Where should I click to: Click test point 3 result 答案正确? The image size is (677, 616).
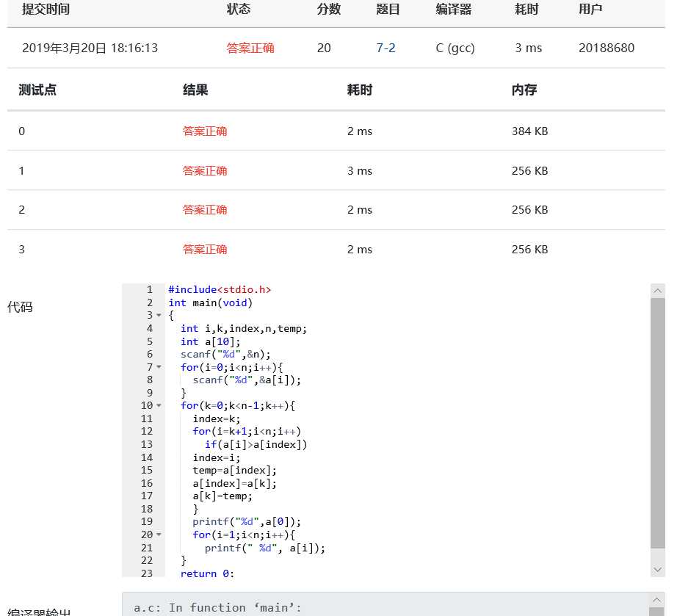205,250
